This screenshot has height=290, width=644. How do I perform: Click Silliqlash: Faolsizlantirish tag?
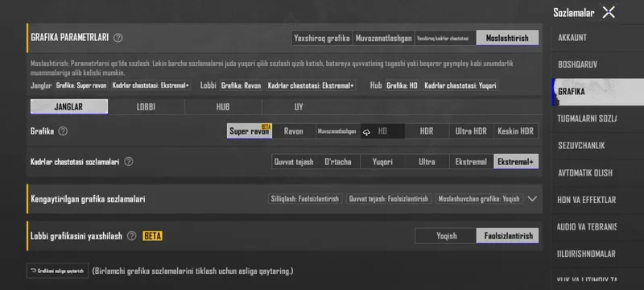pyautogui.click(x=305, y=199)
